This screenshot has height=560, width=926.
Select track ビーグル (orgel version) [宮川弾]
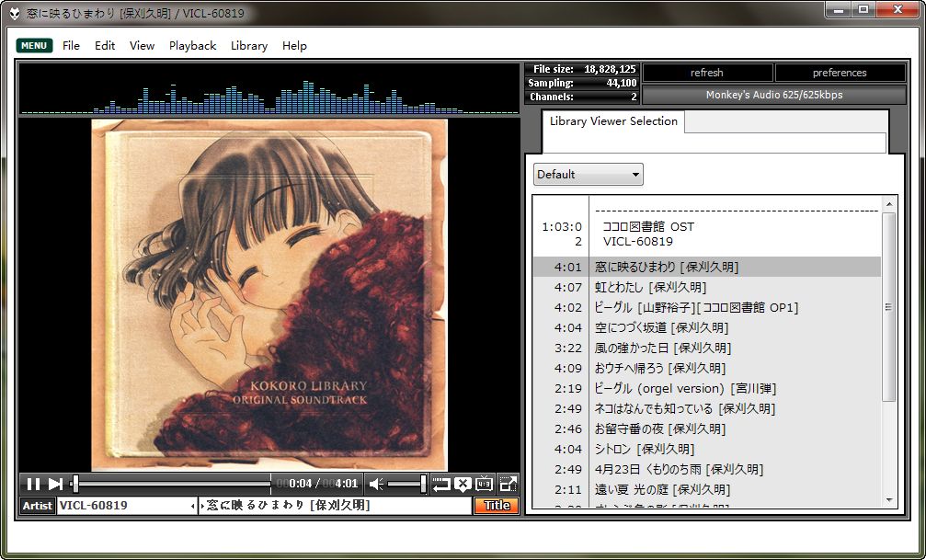[x=706, y=388]
